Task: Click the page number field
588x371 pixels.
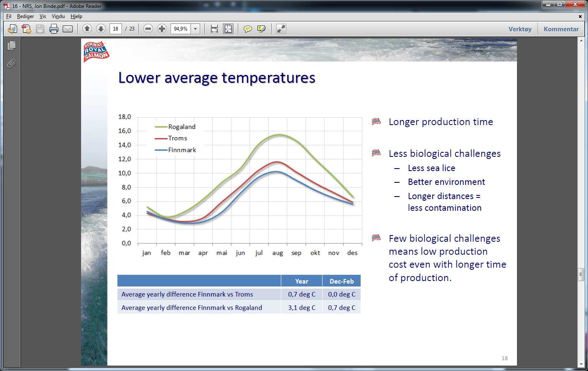Action: 115,28
